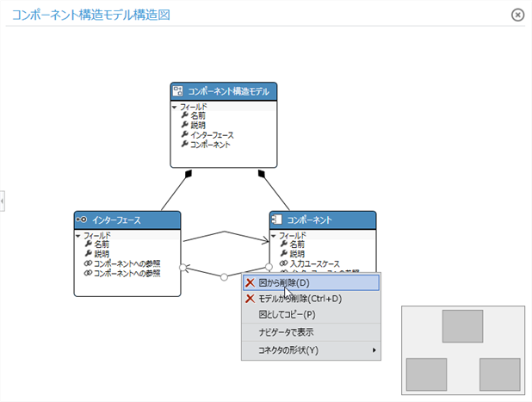
Task: Click wrench icon beside インターフェース field in top node
Action: pos(184,135)
